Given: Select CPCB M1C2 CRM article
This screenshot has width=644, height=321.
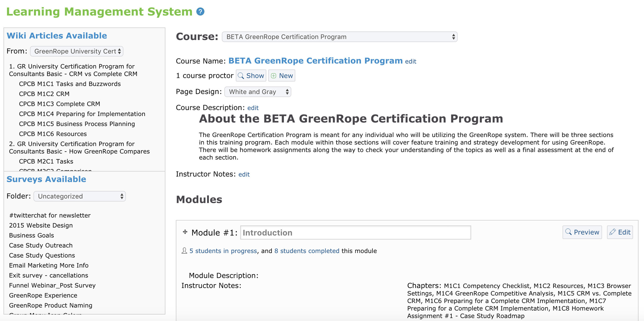Looking at the screenshot, I should point(44,94).
